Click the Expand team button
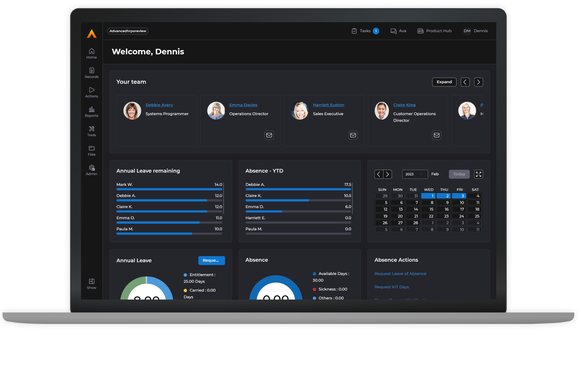Image resolution: width=588 pixels, height=379 pixels. click(444, 82)
